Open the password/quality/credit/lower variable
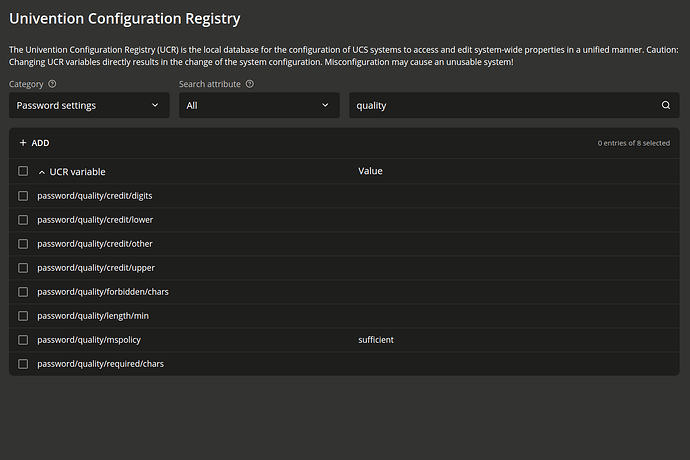 pos(95,220)
